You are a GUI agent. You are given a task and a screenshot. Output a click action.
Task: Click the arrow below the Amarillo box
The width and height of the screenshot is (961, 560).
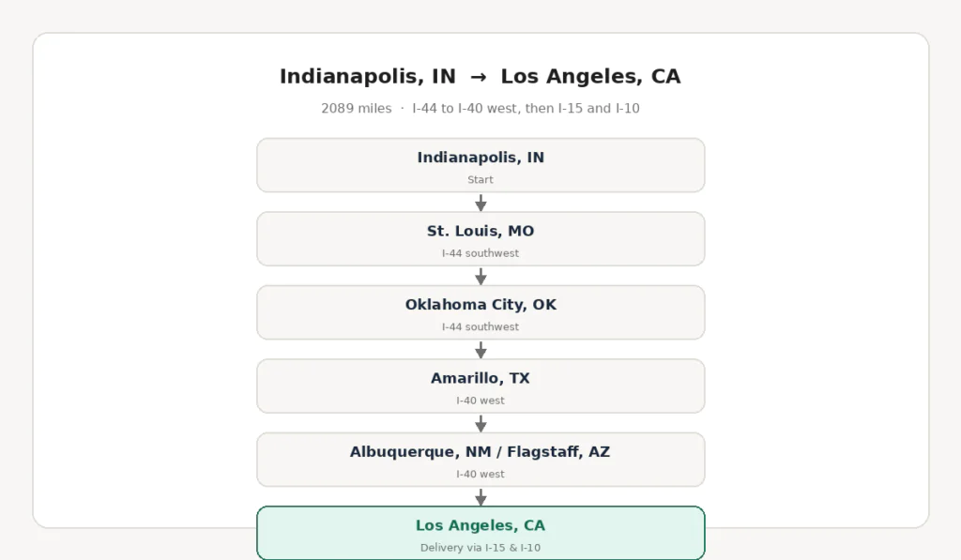pyautogui.click(x=480, y=423)
